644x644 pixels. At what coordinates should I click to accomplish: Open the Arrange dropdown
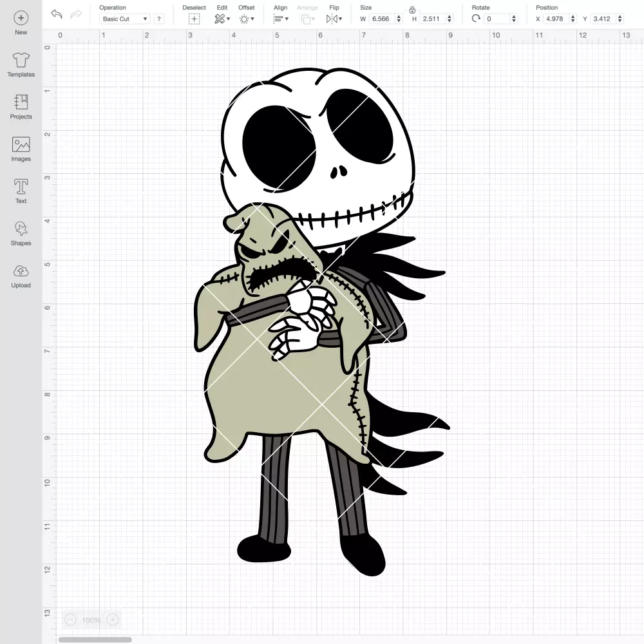(307, 19)
